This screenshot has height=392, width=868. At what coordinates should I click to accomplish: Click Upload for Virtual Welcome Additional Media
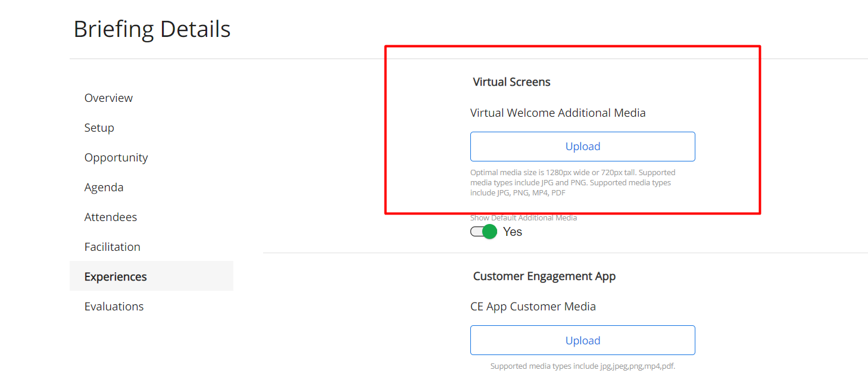click(x=582, y=147)
